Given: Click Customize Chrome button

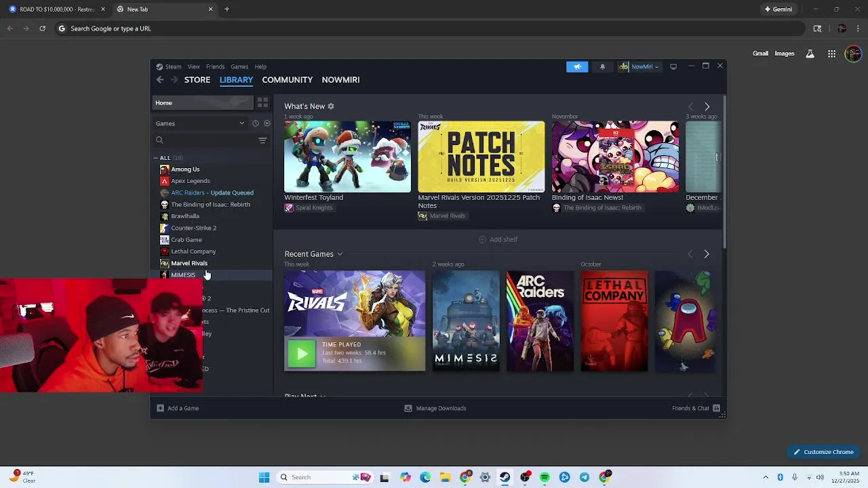Looking at the screenshot, I should (x=823, y=452).
